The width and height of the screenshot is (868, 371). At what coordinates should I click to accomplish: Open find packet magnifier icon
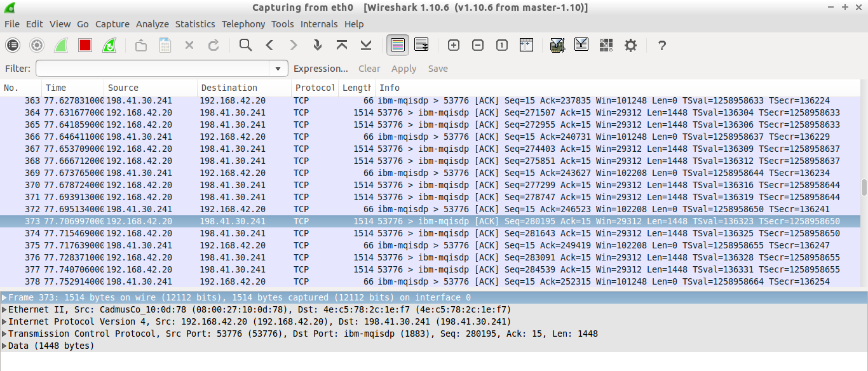tap(245, 45)
